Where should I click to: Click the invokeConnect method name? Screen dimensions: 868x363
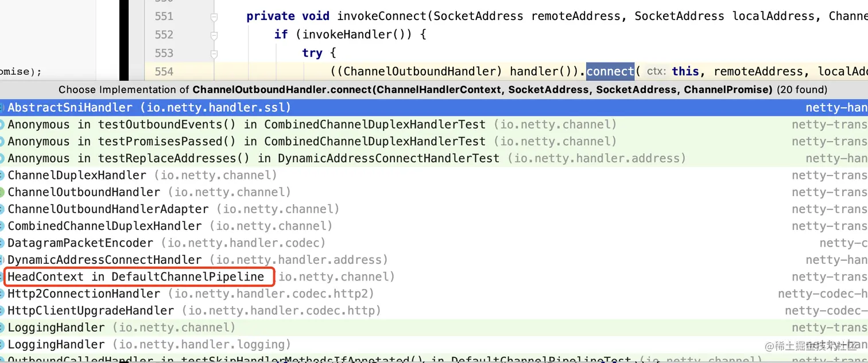click(382, 17)
